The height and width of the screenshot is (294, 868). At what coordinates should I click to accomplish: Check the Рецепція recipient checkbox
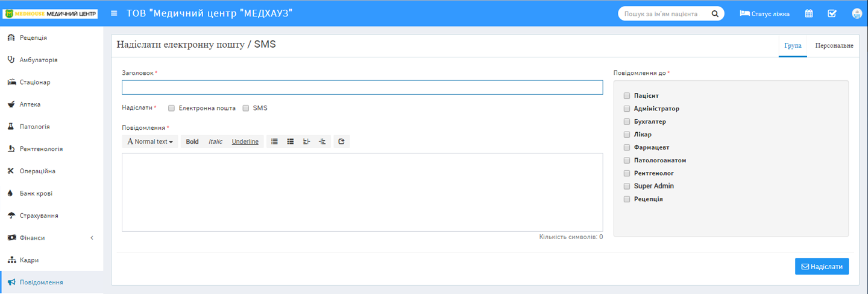(x=627, y=199)
